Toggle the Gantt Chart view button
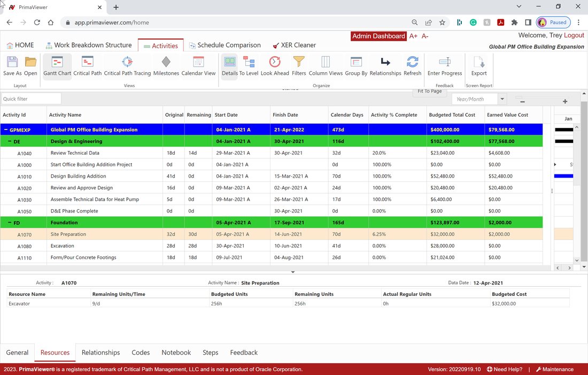588x375 pixels. point(57,66)
